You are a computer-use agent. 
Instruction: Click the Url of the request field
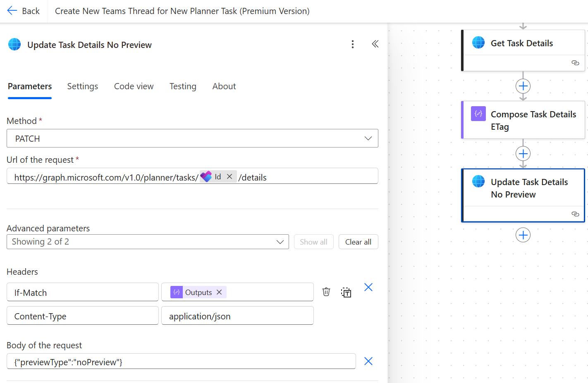192,176
